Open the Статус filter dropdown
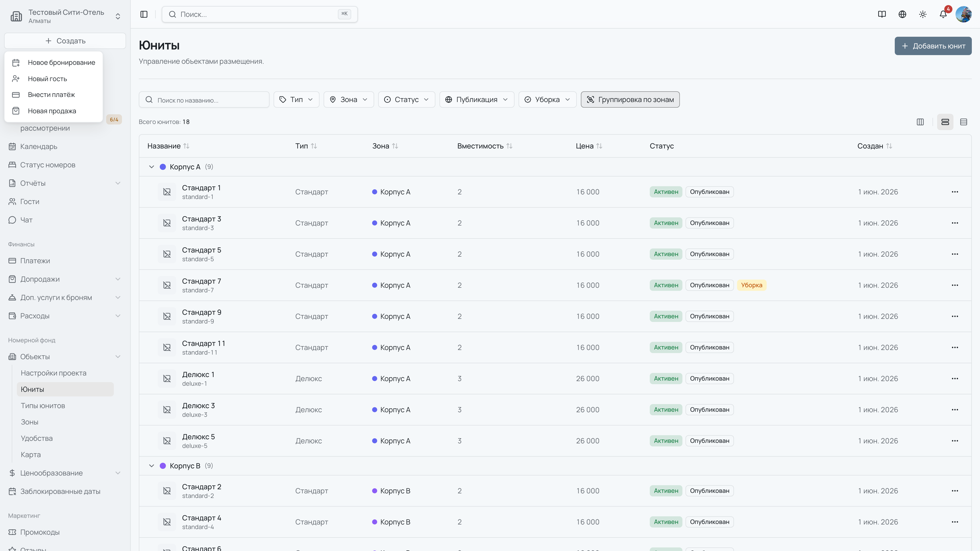The width and height of the screenshot is (980, 551). pos(407,99)
